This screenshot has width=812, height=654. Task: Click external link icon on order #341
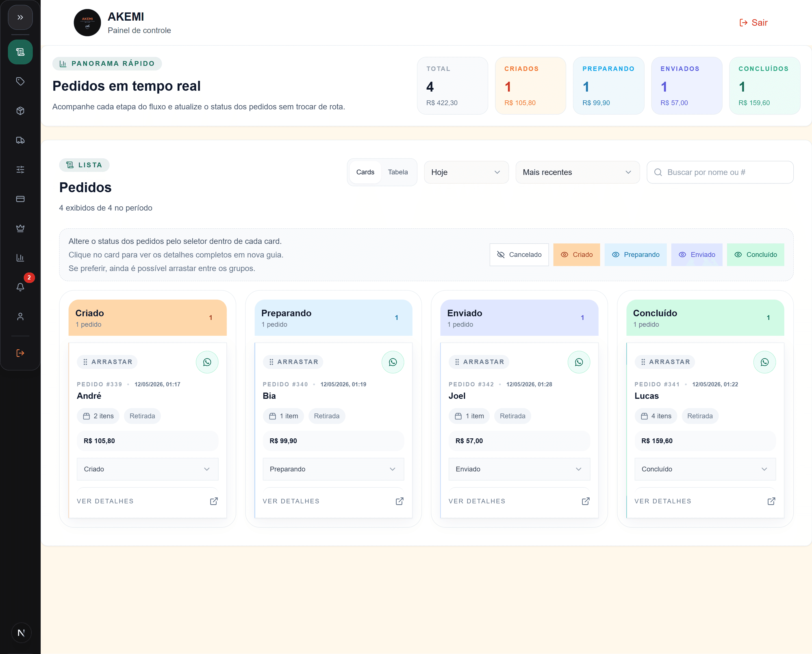point(771,501)
